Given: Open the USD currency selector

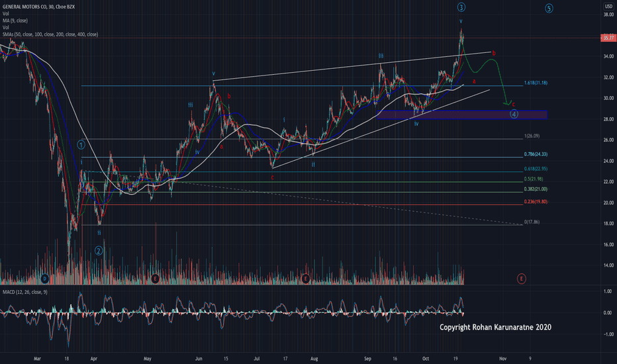Looking at the screenshot, I should coord(608,7).
